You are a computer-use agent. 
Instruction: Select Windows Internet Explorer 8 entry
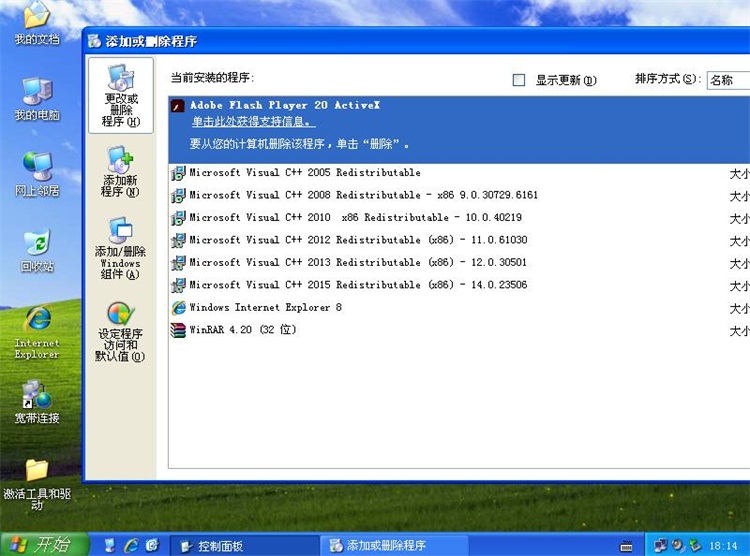(x=459, y=308)
